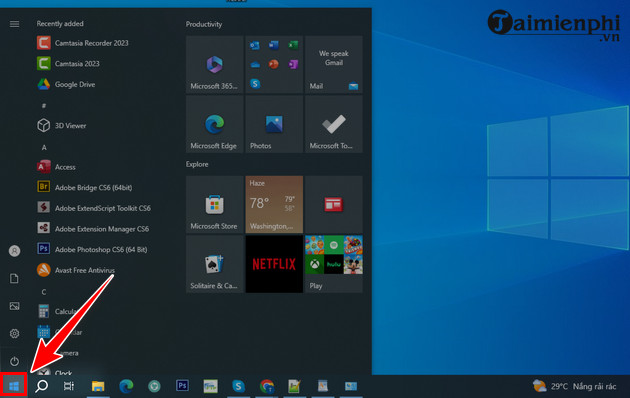
Task: Open the Microsoft To Do tile
Action: click(x=333, y=124)
